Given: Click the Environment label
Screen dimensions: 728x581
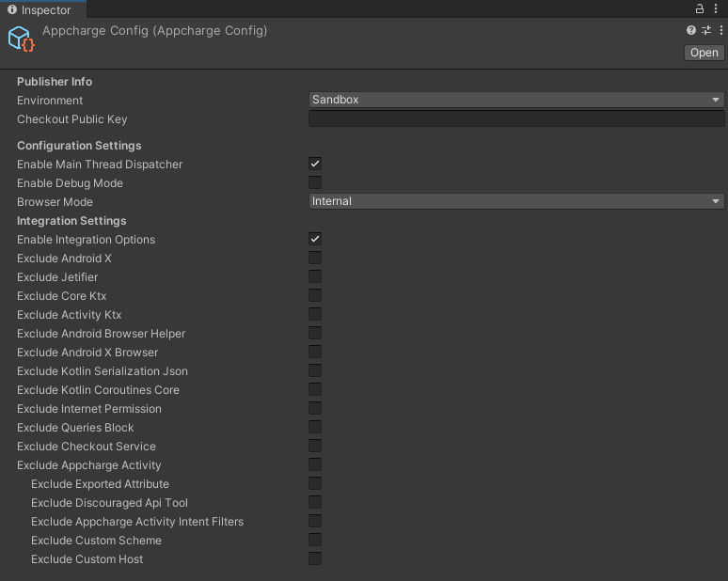Looking at the screenshot, I should tap(50, 101).
